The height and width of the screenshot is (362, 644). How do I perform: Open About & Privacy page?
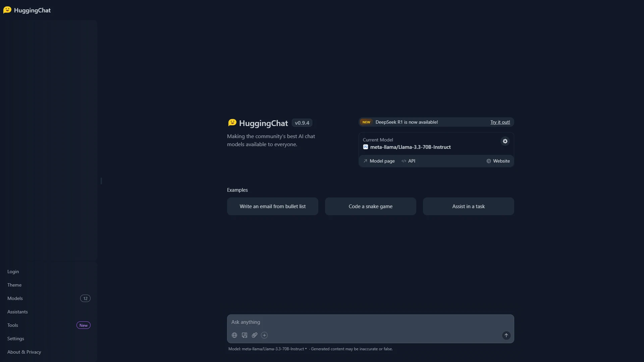point(49,352)
